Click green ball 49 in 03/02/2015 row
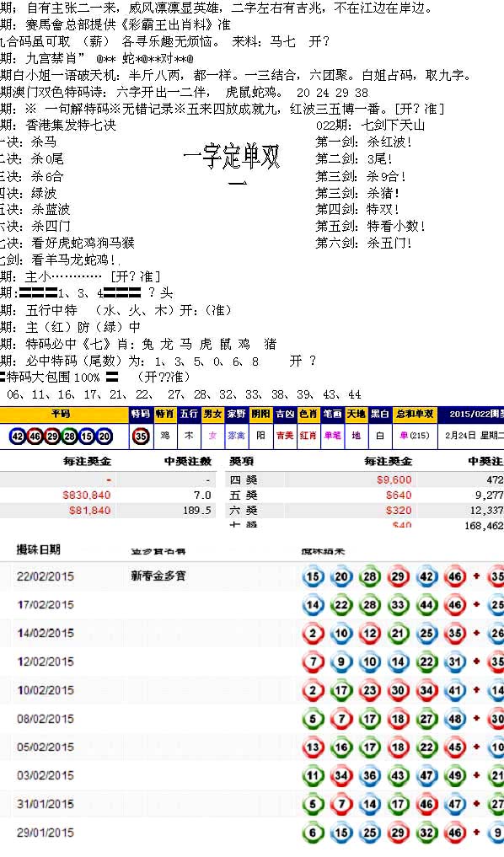Image resolution: width=504 pixels, height=857 pixels. point(455,775)
